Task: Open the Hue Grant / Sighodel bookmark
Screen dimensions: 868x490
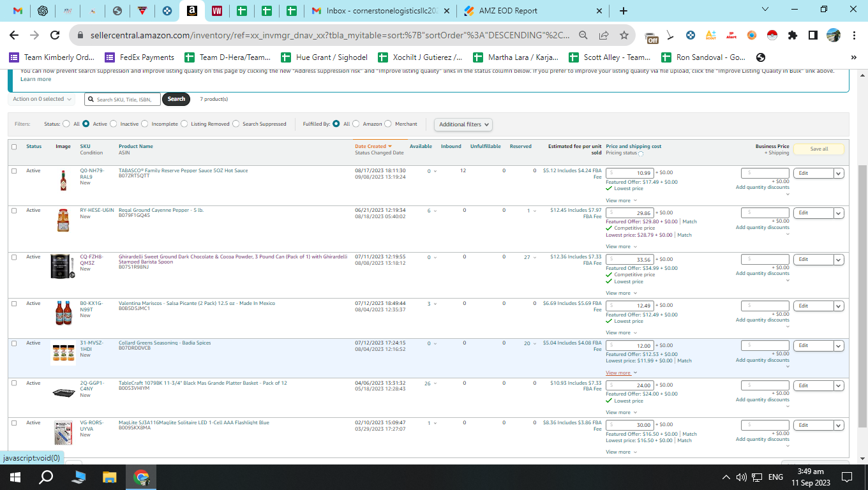Action: (324, 57)
